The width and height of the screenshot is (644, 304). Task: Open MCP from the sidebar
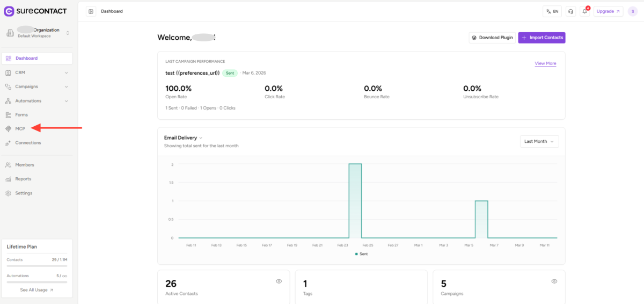coord(20,128)
